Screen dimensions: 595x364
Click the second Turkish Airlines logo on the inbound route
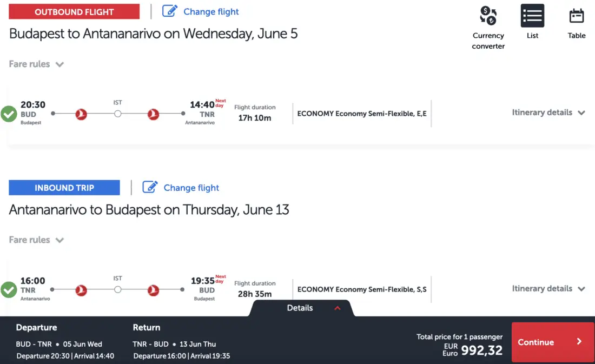(x=154, y=290)
